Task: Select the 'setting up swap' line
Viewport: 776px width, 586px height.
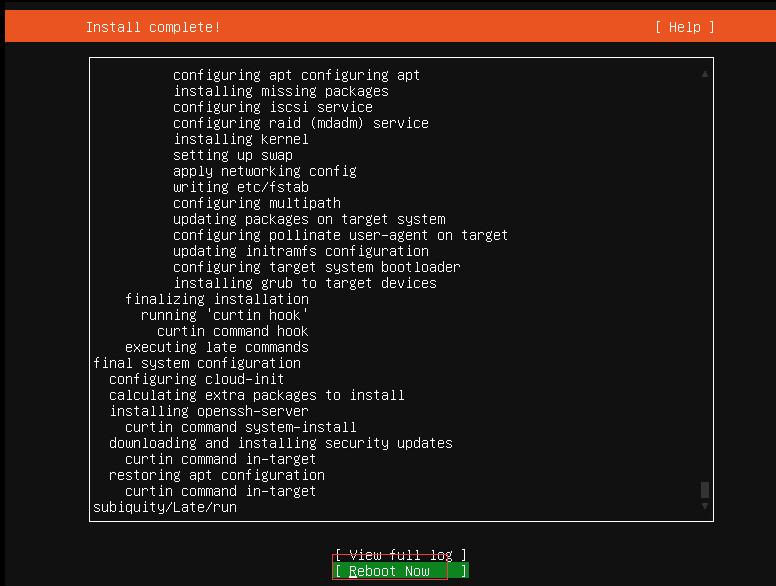Action: tap(233, 155)
